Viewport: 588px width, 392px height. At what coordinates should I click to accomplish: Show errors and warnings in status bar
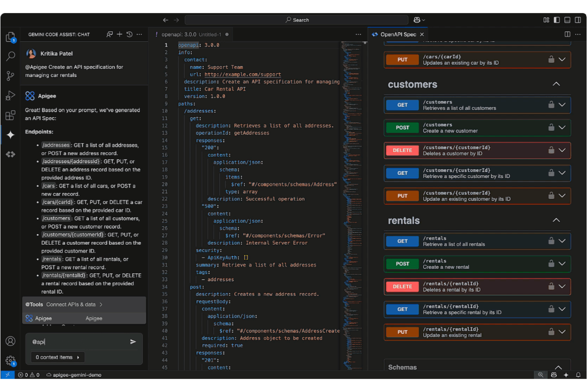[x=29, y=375]
